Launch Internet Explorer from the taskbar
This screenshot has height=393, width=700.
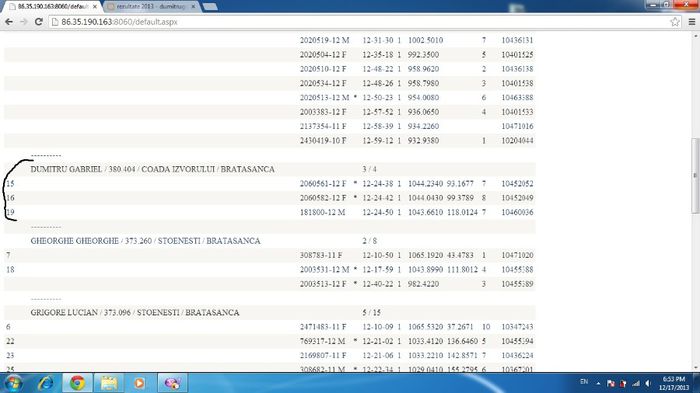point(46,383)
